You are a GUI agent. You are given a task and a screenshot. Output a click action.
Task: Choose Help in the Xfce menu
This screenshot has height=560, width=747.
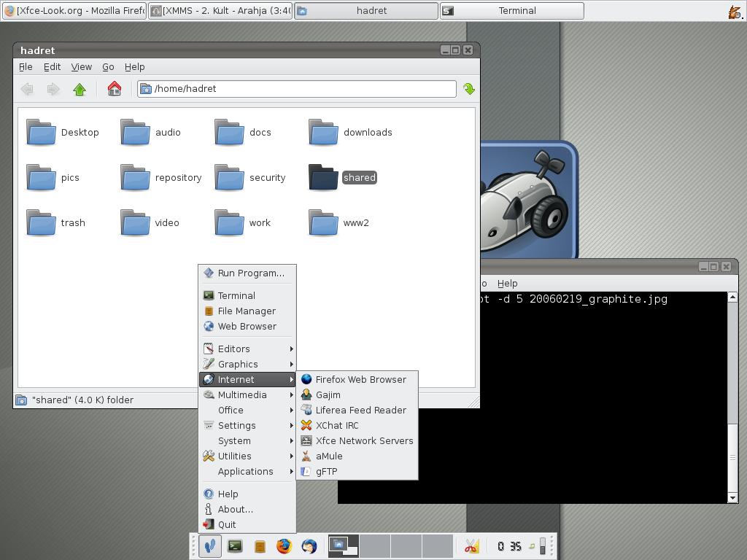pos(248,494)
